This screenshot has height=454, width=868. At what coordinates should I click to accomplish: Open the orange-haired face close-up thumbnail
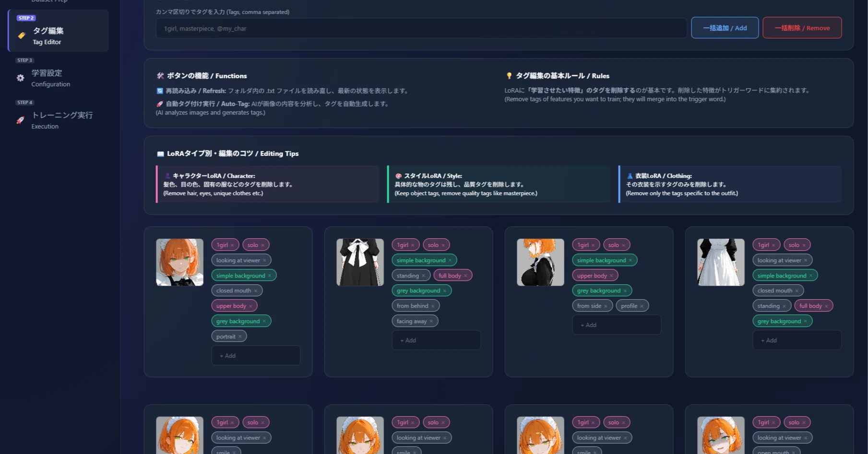click(x=179, y=262)
